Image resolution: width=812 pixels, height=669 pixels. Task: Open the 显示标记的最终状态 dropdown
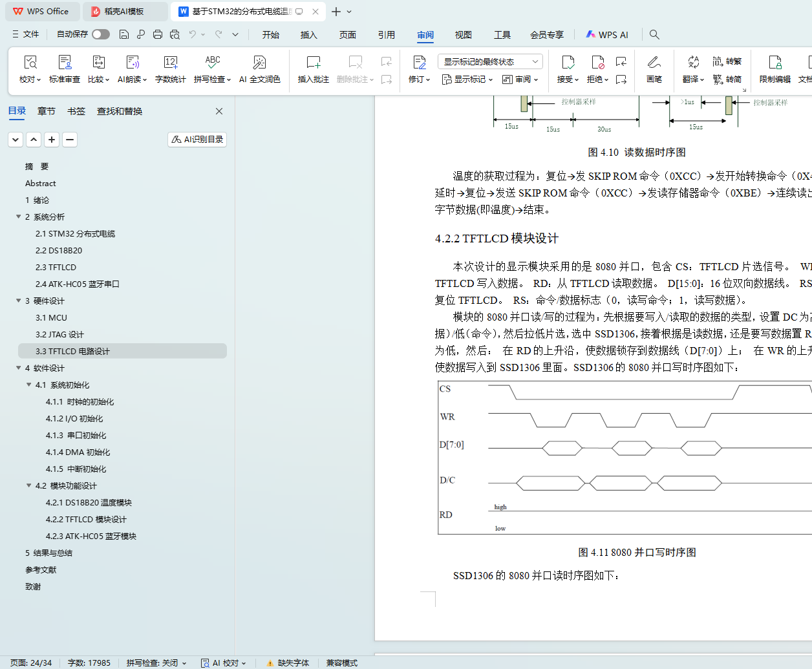pyautogui.click(x=490, y=61)
